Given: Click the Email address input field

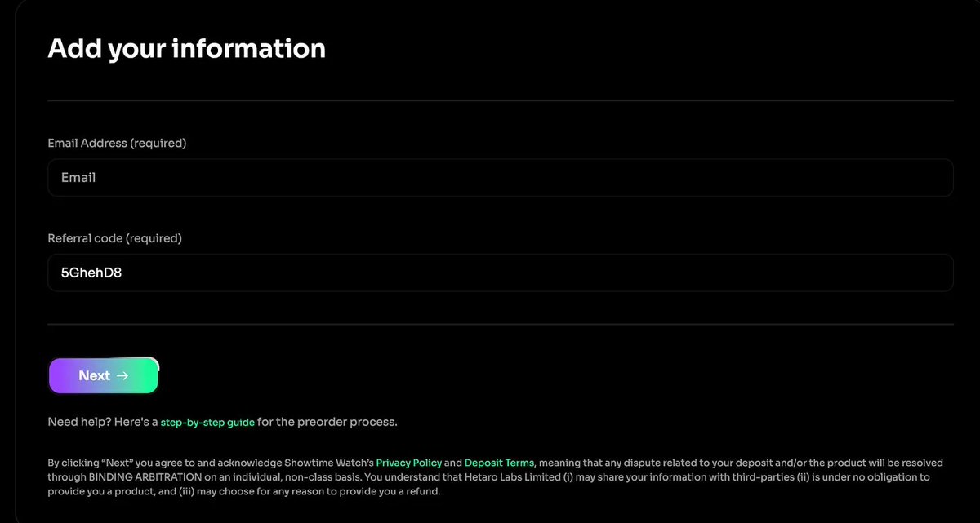Looking at the screenshot, I should [x=501, y=177].
